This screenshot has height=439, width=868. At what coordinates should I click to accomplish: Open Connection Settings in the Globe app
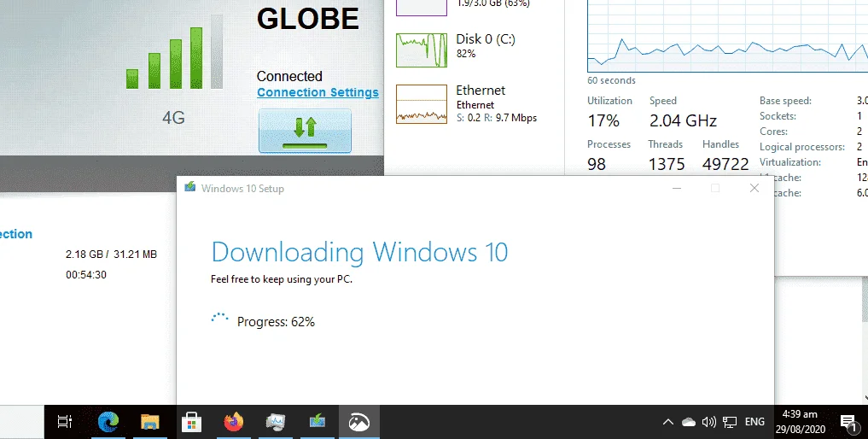[x=317, y=92]
